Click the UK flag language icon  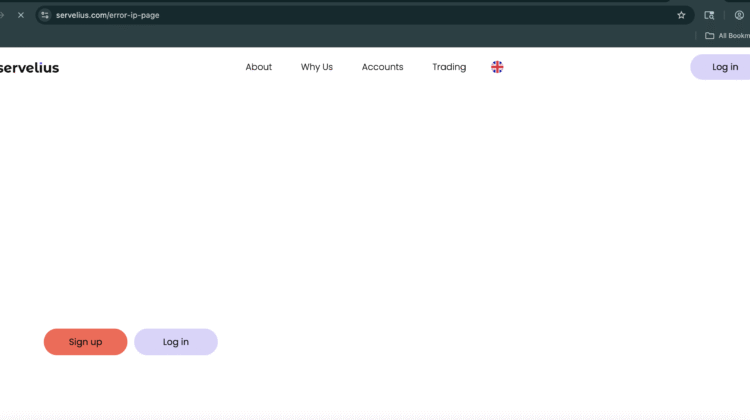click(x=497, y=67)
